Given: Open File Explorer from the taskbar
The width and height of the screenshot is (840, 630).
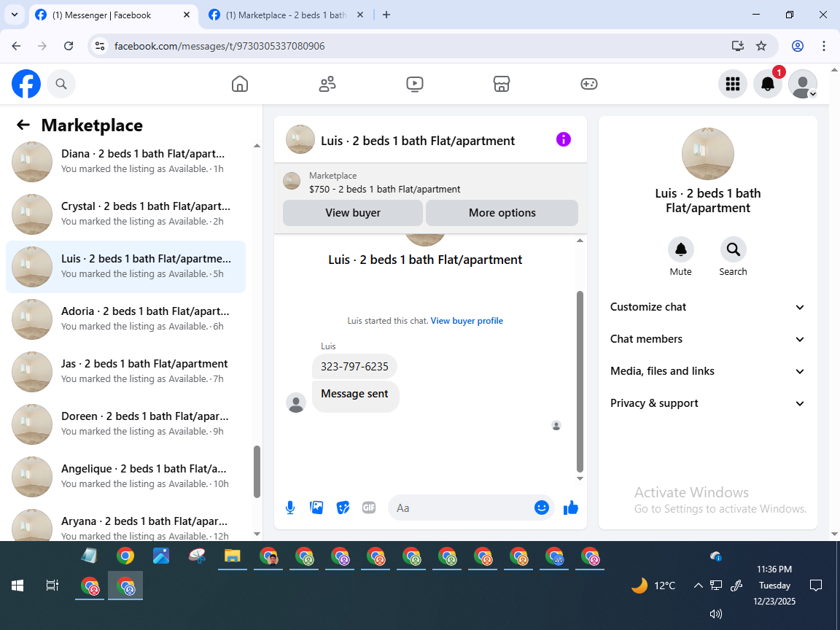Looking at the screenshot, I should click(232, 556).
